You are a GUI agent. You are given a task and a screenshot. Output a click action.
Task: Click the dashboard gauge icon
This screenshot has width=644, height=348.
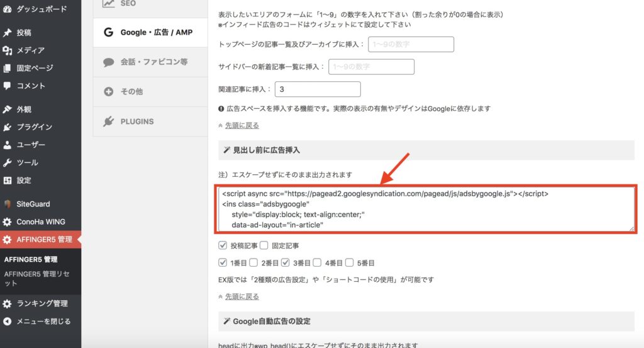coord(7,9)
